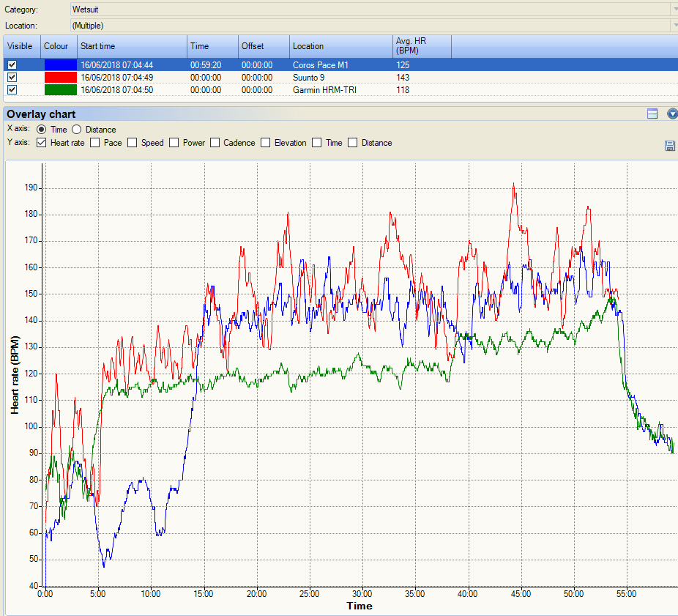
Task: Click the green colour swatch for Garmin HRM-TRI
Action: tap(60, 90)
